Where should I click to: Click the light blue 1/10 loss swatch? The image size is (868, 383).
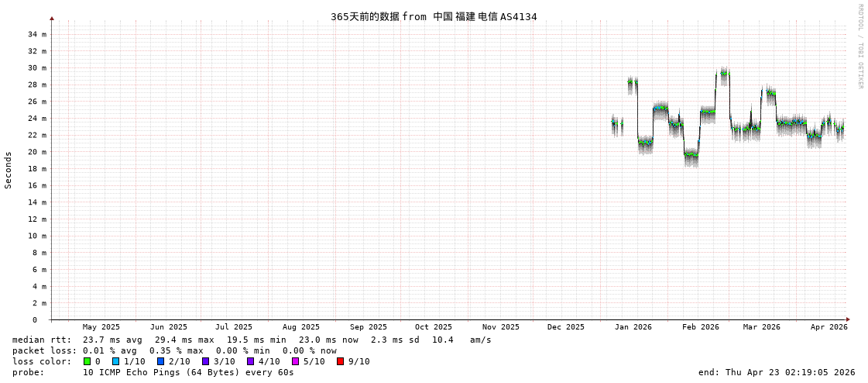(x=115, y=361)
